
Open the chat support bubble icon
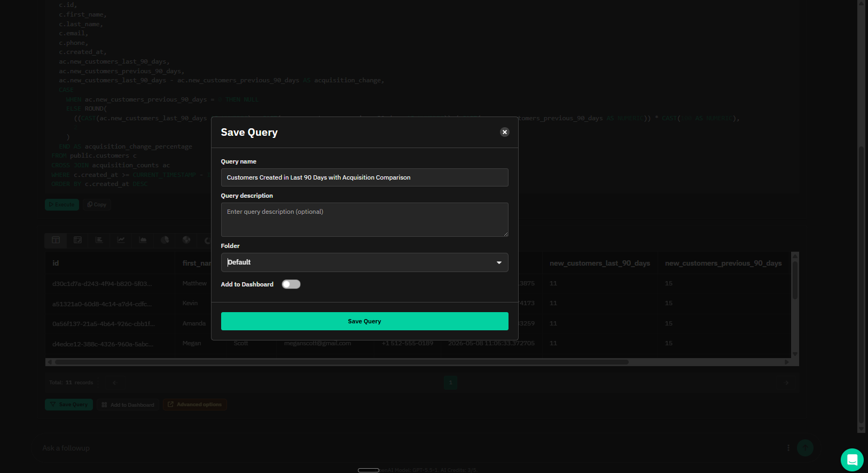tap(852, 460)
